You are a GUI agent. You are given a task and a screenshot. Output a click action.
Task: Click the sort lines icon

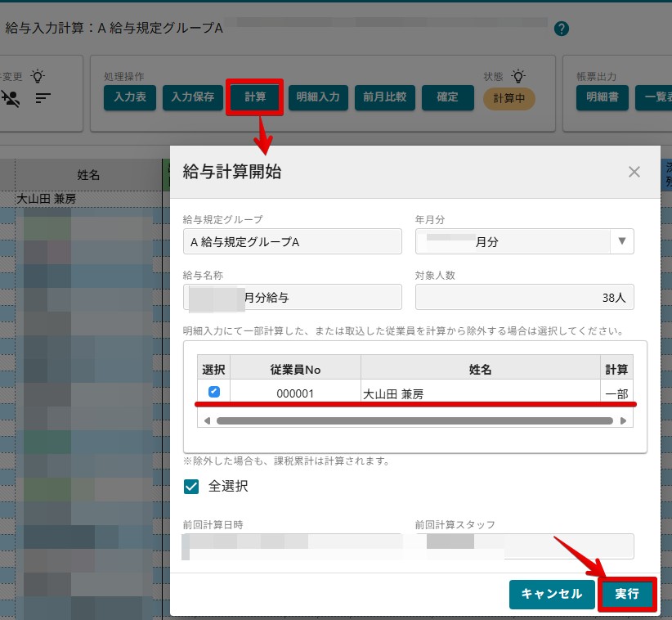(x=43, y=98)
